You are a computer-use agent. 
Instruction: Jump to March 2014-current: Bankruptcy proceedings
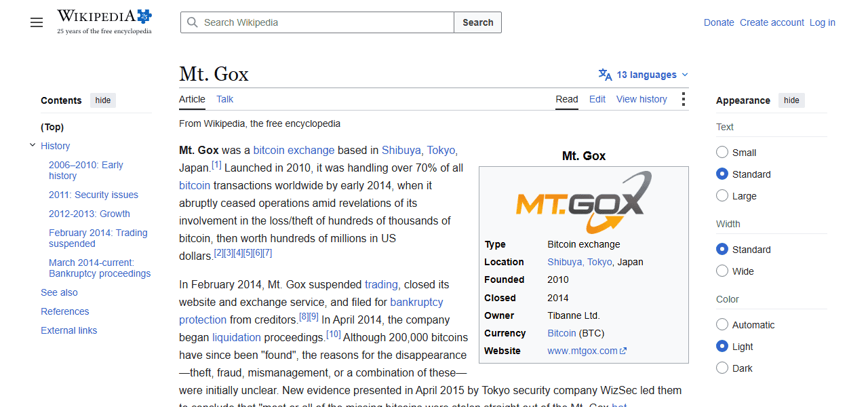coord(100,268)
